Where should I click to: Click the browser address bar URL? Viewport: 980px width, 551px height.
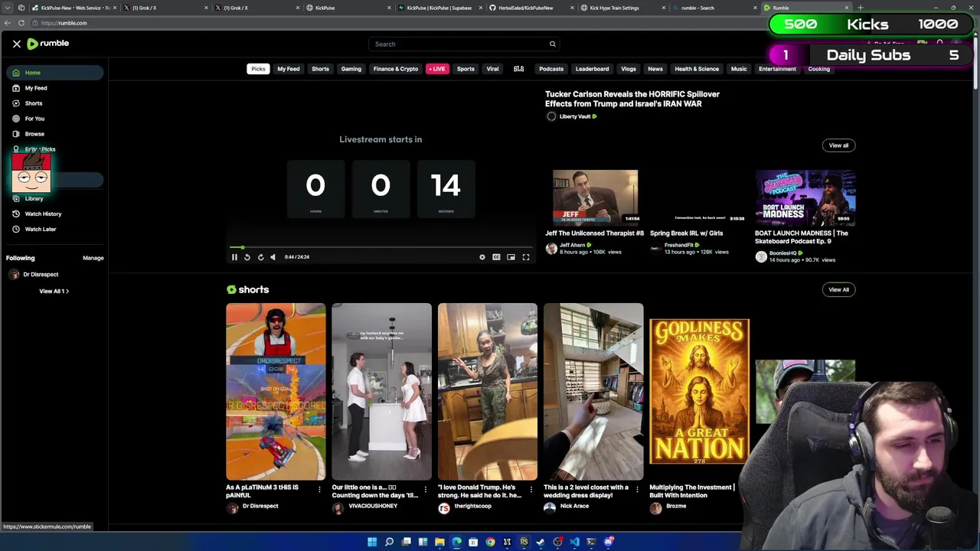pos(65,23)
